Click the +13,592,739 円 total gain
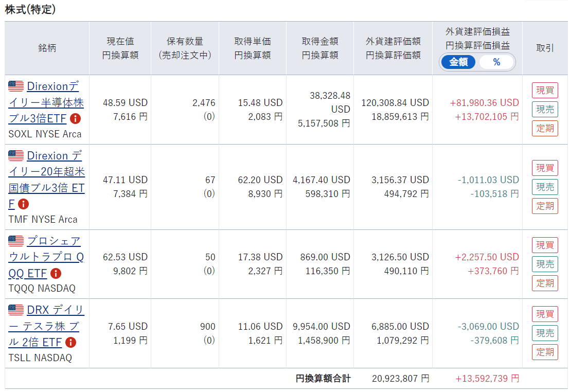This screenshot has height=392, width=570. pyautogui.click(x=487, y=379)
